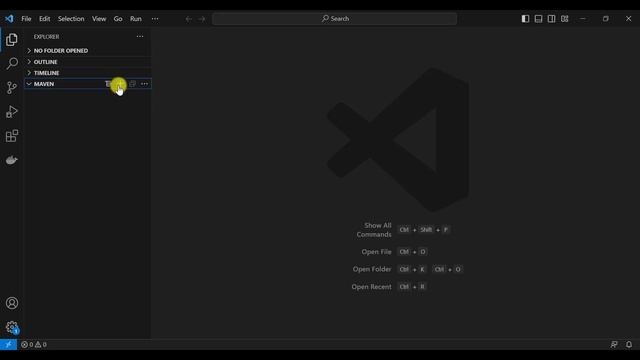Click the collapse all icon in Maven header
The width and height of the screenshot is (640, 360).
[x=132, y=84]
